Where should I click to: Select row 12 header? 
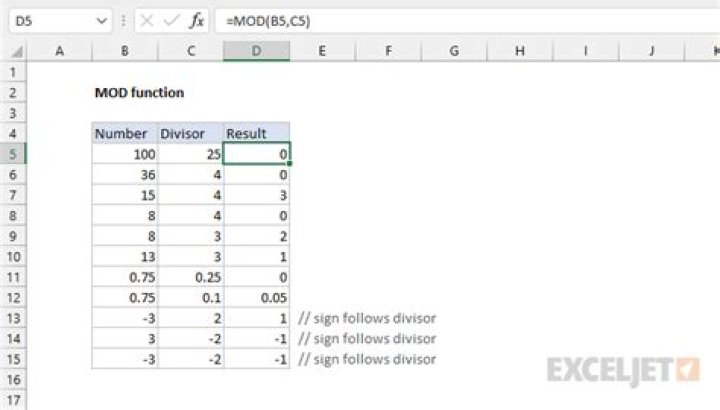point(13,298)
